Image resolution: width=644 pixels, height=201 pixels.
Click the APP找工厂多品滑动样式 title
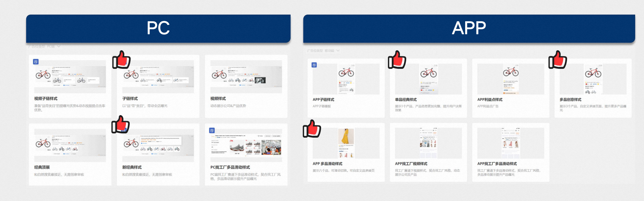(497, 164)
